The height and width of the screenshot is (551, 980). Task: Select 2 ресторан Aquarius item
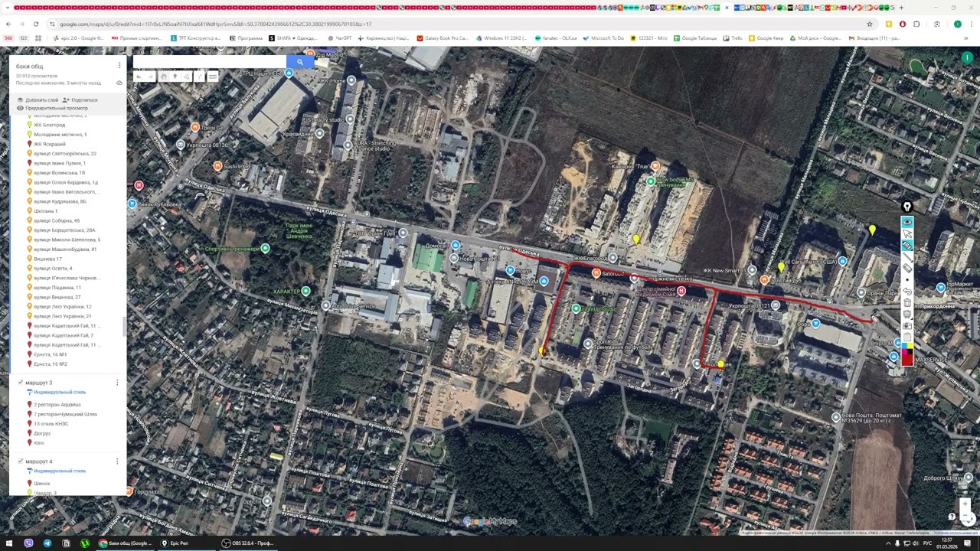(57, 404)
